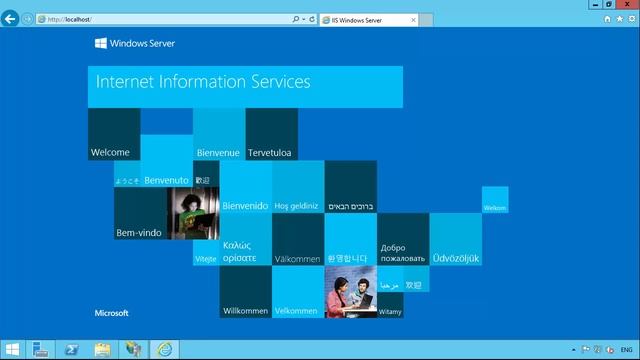Click the Добро пожаловать tile
The height and width of the screenshot is (360, 640).
(403, 239)
